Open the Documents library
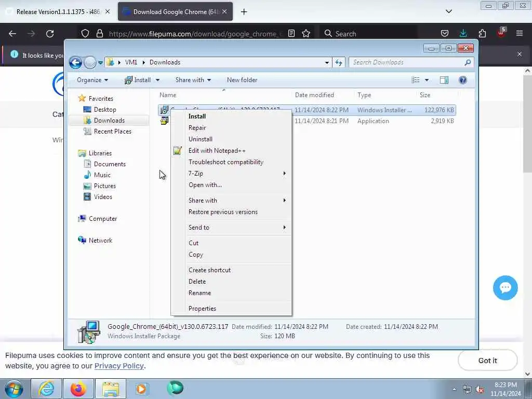The height and width of the screenshot is (399, 532). coord(110,164)
